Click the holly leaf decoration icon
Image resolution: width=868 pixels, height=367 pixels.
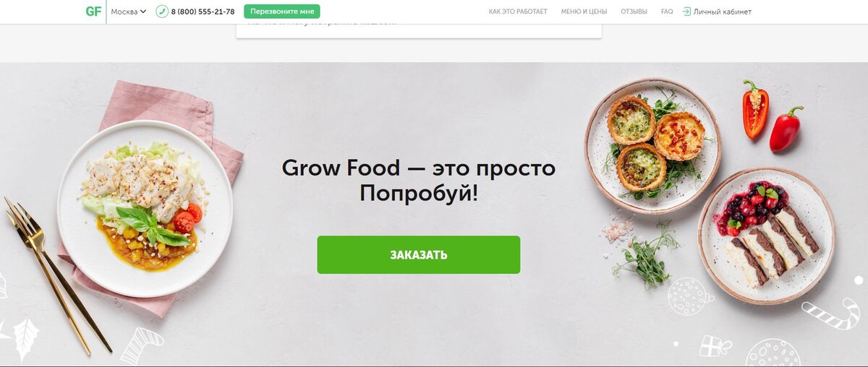[x=25, y=339]
